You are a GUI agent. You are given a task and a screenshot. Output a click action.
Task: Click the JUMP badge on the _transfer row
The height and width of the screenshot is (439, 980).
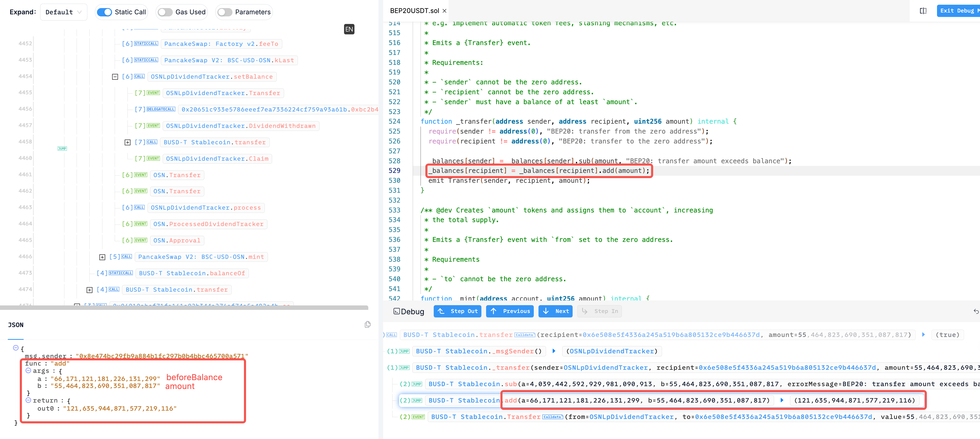coord(404,368)
